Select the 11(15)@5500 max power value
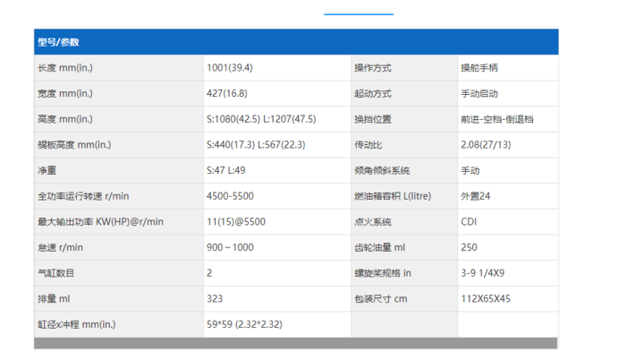The image size is (644, 360). (x=235, y=221)
